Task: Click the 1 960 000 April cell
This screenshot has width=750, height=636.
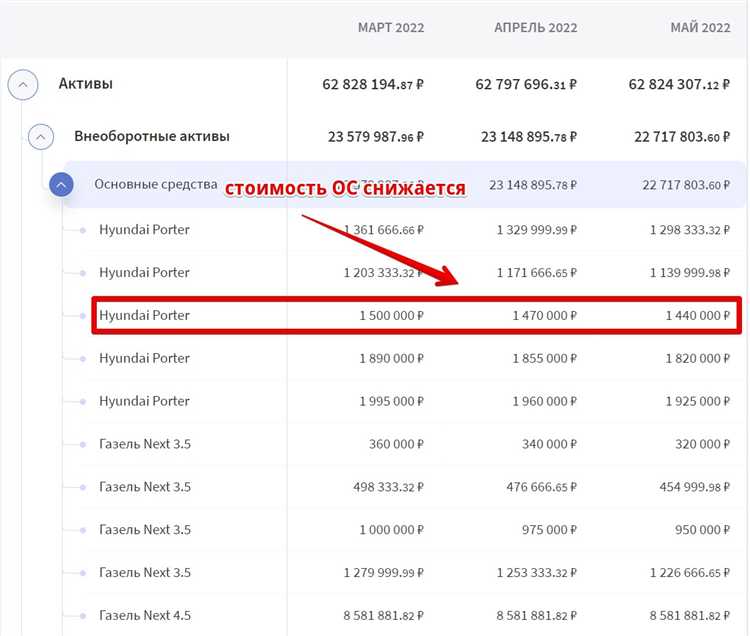Action: click(x=544, y=401)
